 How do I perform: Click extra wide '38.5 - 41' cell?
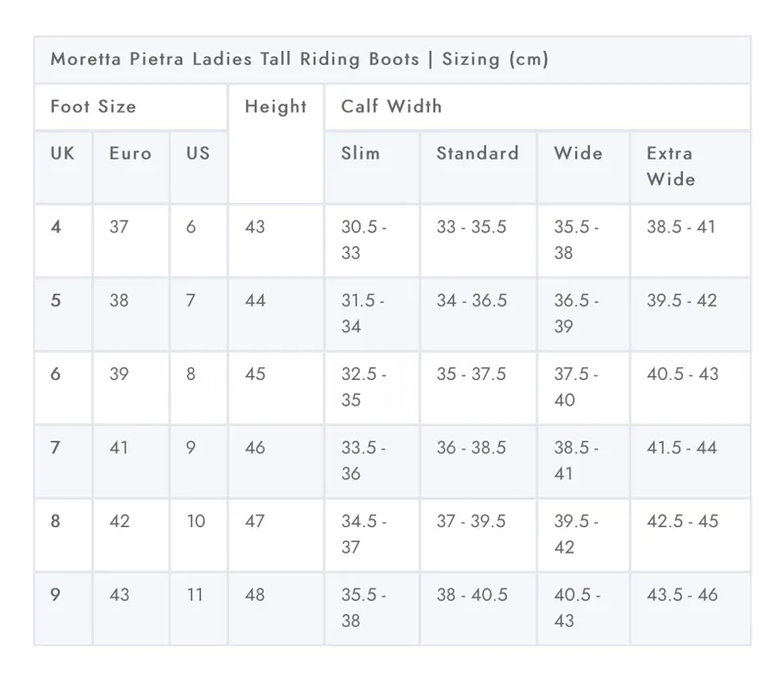(x=681, y=227)
